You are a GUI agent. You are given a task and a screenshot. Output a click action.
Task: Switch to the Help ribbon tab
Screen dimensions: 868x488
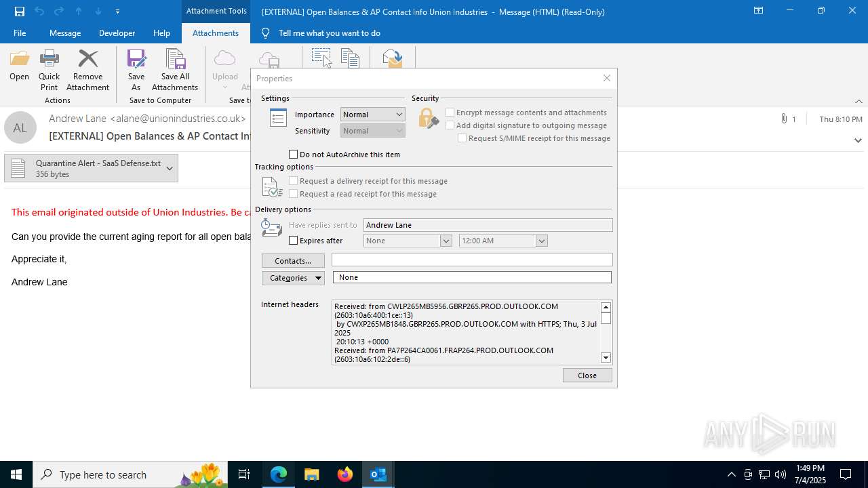pos(161,33)
